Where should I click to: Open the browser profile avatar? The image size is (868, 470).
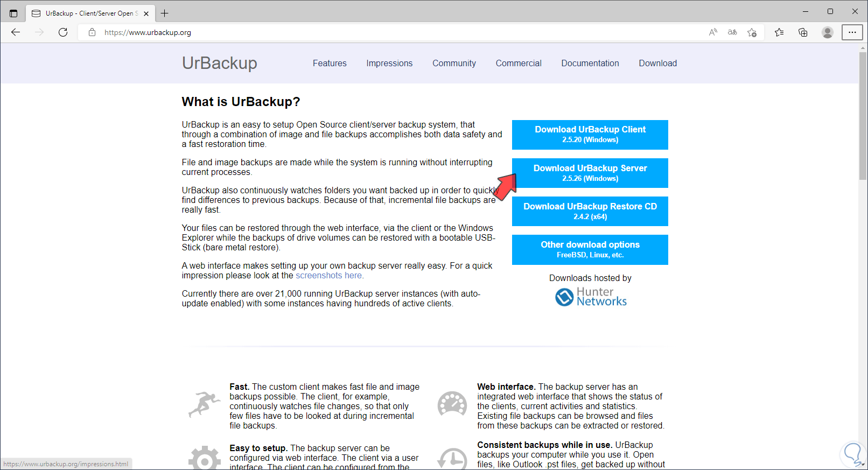click(x=828, y=32)
